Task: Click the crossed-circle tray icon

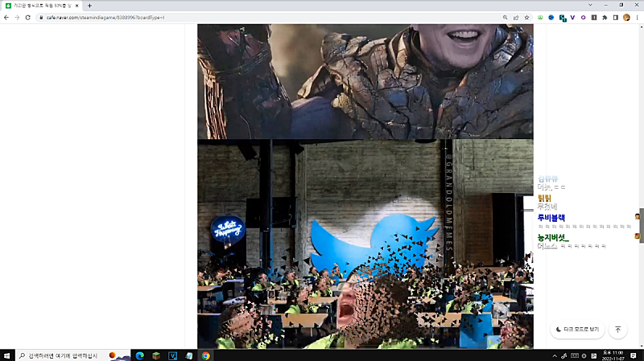Action: tap(584, 355)
